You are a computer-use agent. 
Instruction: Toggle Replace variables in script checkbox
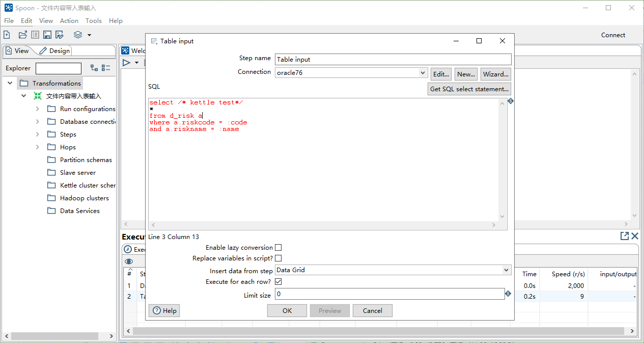pyautogui.click(x=278, y=258)
